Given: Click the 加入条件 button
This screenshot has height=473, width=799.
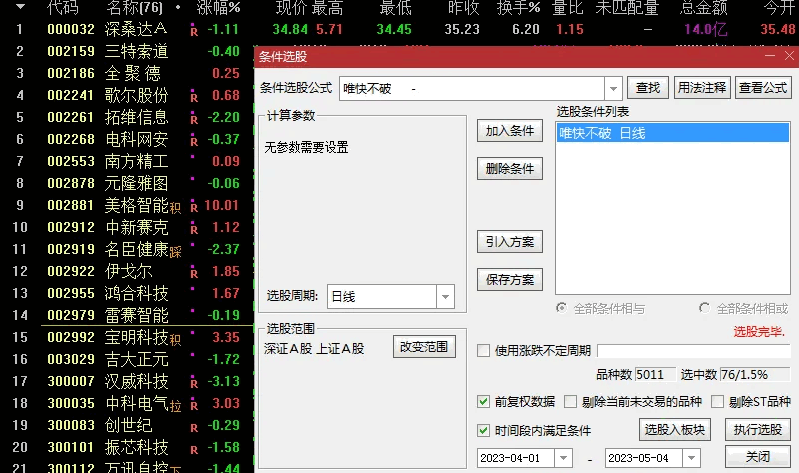Looking at the screenshot, I should coord(510,131).
